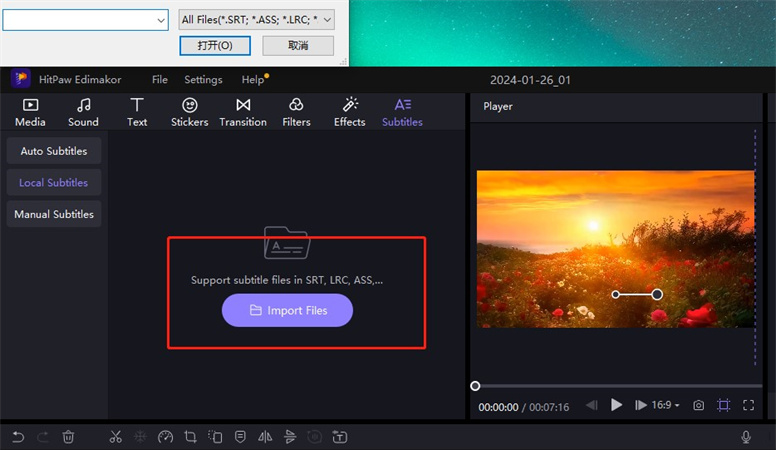Open the Transition tab
Image resolution: width=776 pixels, height=450 pixels.
pyautogui.click(x=243, y=112)
